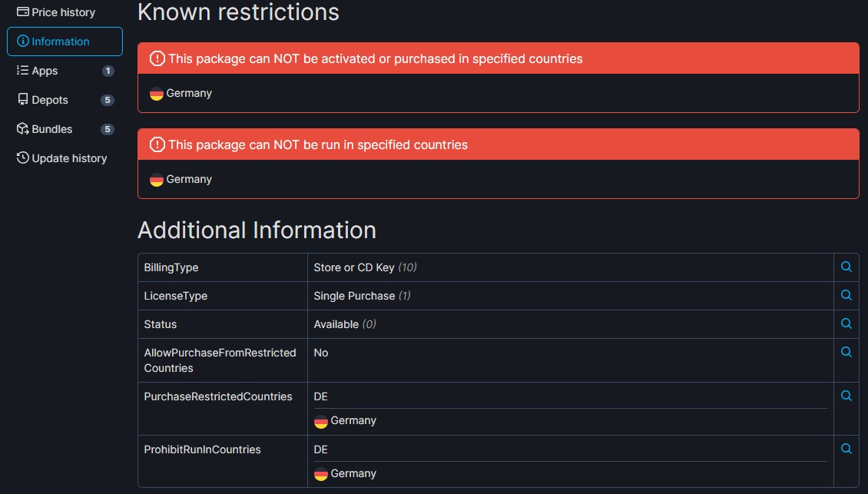
Task: Click the search icon in Status row
Action: coord(846,323)
